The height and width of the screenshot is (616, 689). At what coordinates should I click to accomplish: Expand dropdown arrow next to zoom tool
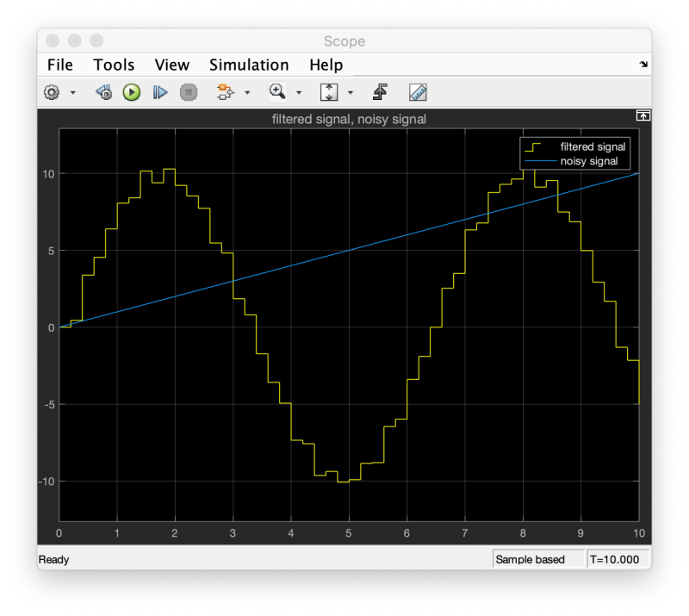pyautogui.click(x=299, y=93)
